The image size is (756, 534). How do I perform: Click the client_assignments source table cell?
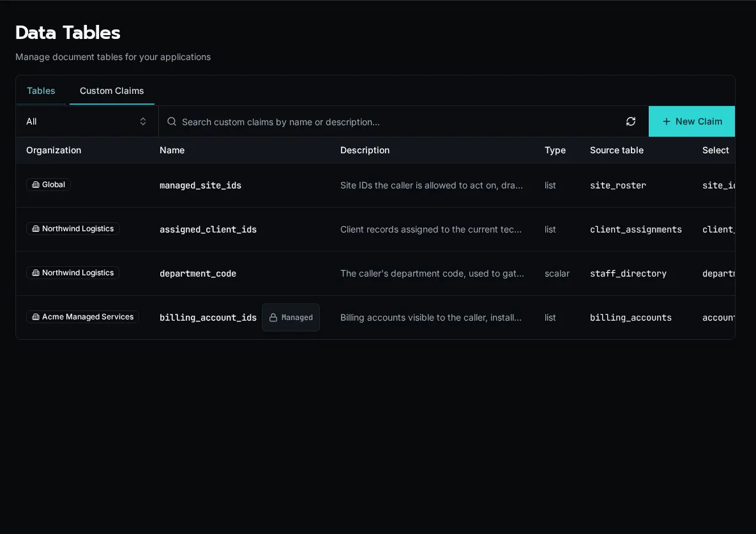pos(636,229)
